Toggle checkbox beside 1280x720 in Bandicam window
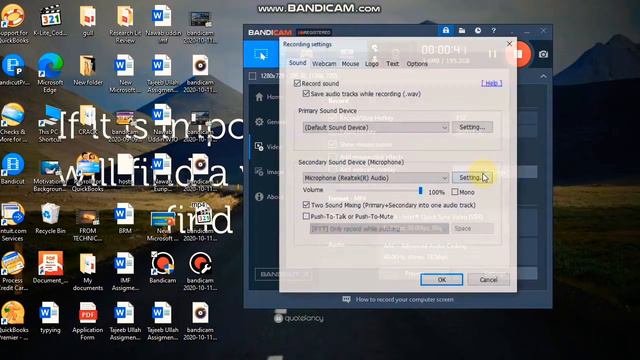Viewport: 640px width, 360px height. [x=253, y=76]
